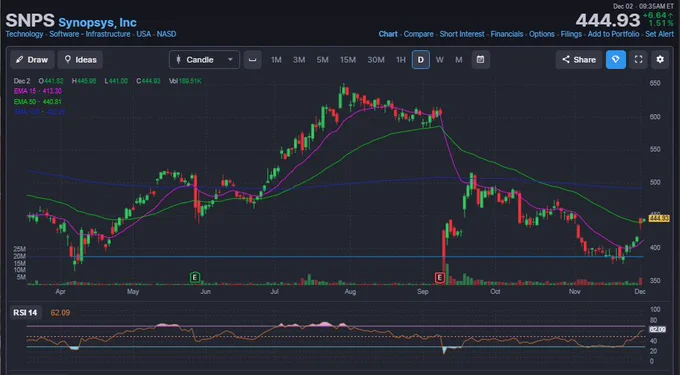Toggle fullscreen chart icon
680x375 pixels.
(638, 60)
